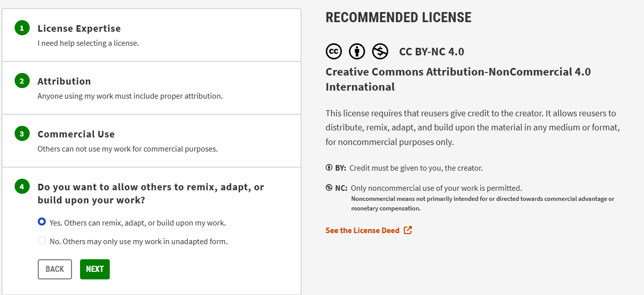Expand the License Expertise step
Screen dimensions: 644x295
152,35
